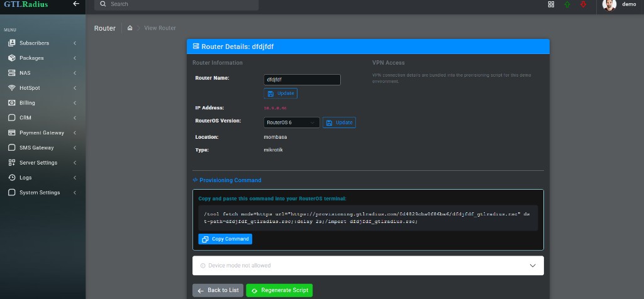Click the Provisioning Command code icon
The height and width of the screenshot is (299, 644).
[x=195, y=180]
